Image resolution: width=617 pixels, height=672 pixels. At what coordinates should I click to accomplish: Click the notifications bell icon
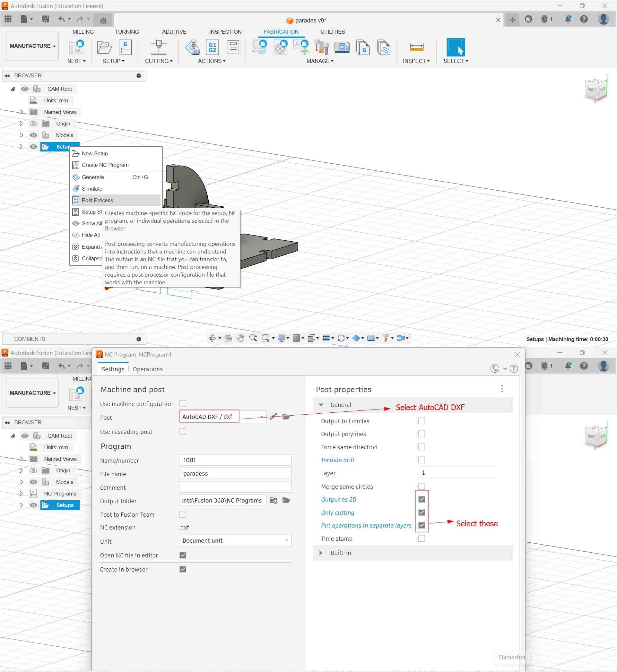point(568,19)
